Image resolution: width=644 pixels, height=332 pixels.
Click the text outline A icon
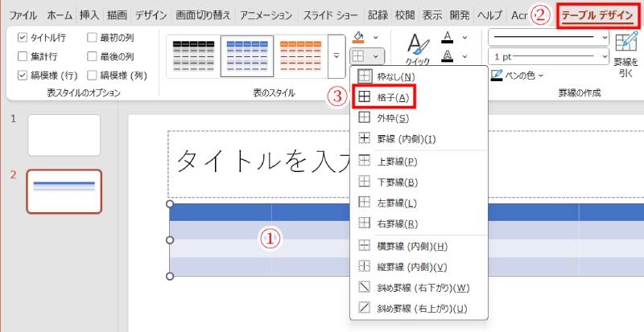(x=448, y=55)
